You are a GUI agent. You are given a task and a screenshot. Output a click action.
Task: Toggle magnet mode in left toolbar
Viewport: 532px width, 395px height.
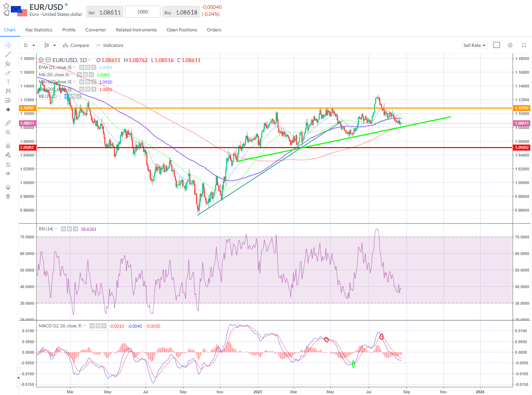coord(8,146)
